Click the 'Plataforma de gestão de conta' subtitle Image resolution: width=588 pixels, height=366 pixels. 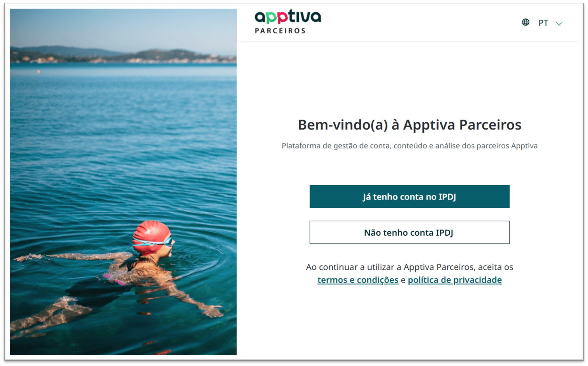coord(409,146)
